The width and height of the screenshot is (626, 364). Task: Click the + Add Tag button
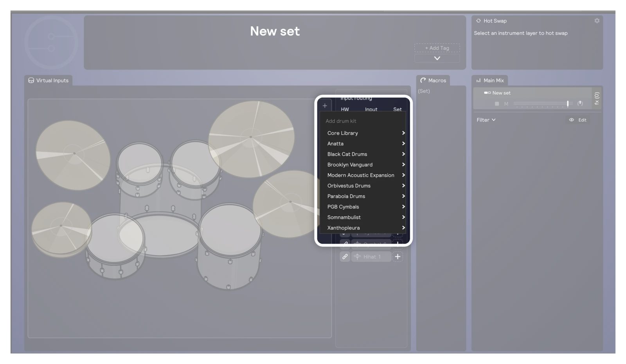point(437,48)
